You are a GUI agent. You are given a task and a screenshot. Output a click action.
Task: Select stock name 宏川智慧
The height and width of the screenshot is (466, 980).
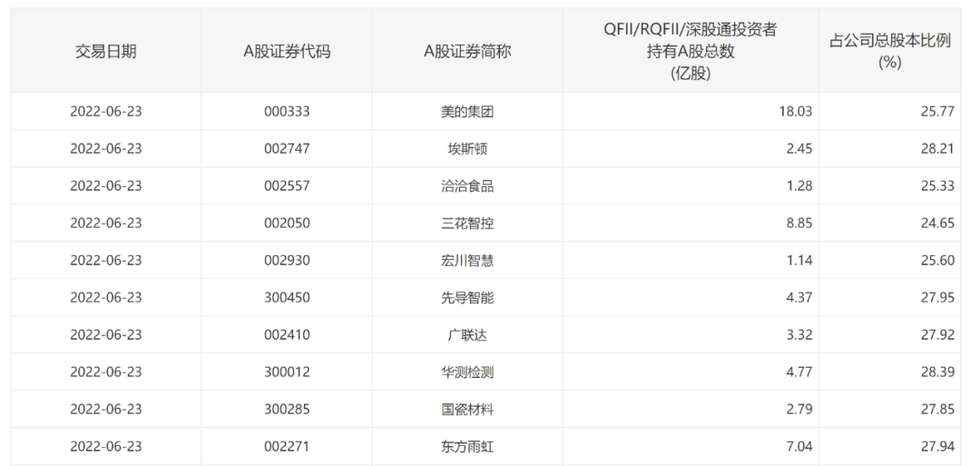[467, 260]
